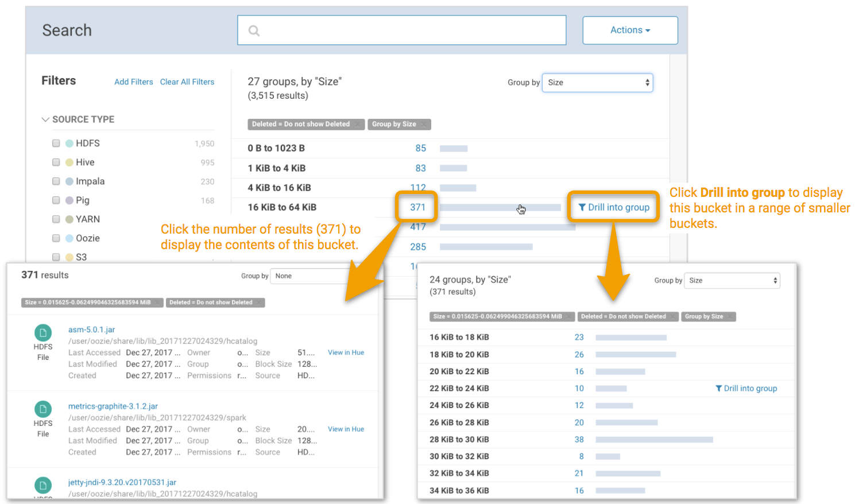Open the main Group by Size dropdown

[597, 83]
